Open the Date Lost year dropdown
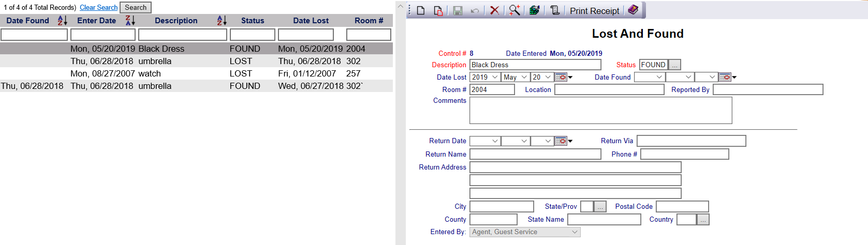This screenshot has height=245, width=868. pos(485,77)
